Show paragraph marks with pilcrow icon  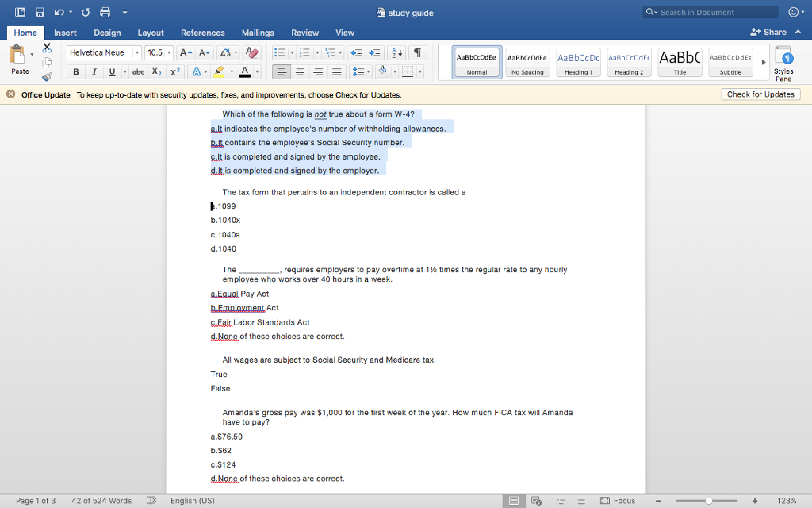pos(417,52)
